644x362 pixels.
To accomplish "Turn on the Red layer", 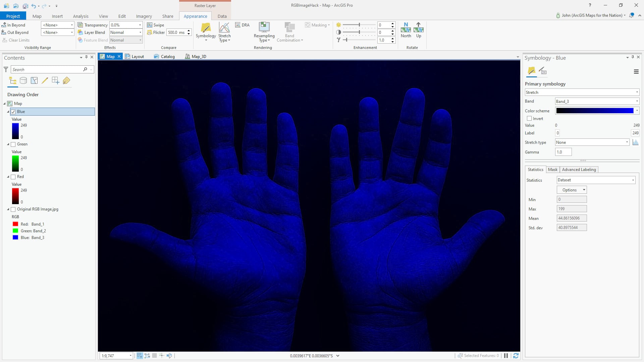I will 13,177.
